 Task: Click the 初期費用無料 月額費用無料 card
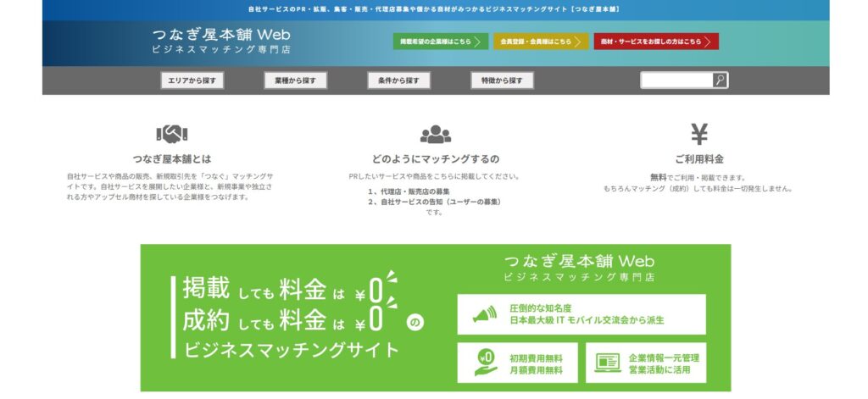coord(518,363)
